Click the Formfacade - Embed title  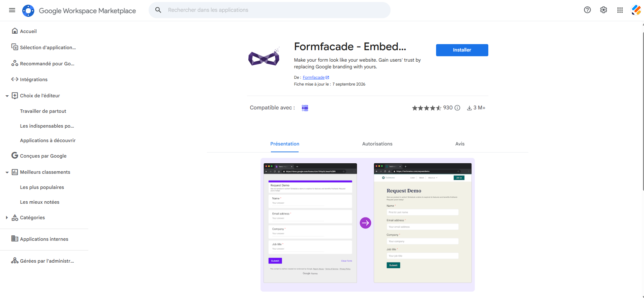pyautogui.click(x=350, y=46)
